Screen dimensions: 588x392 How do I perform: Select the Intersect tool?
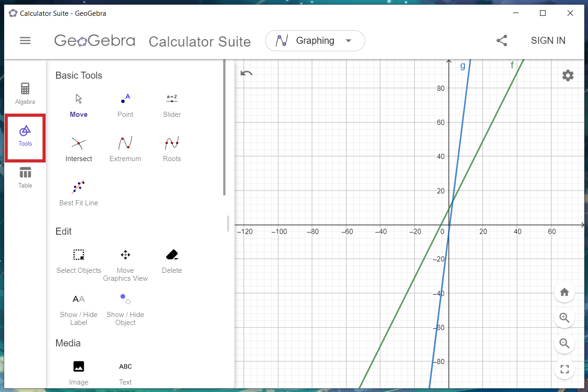coord(79,149)
